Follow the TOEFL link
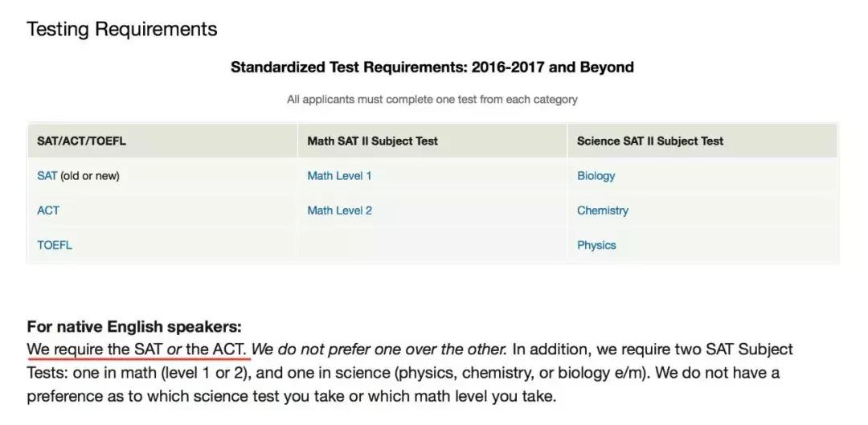The height and width of the screenshot is (425, 868). pyautogui.click(x=55, y=245)
